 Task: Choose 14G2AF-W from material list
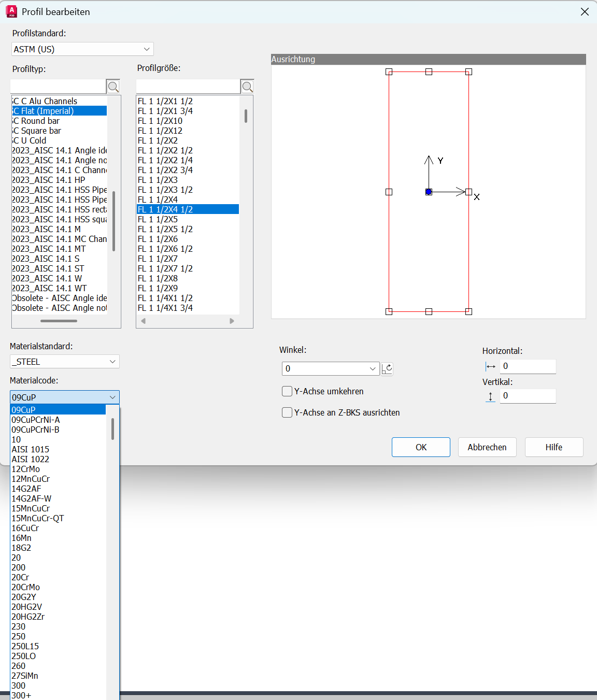(x=58, y=498)
